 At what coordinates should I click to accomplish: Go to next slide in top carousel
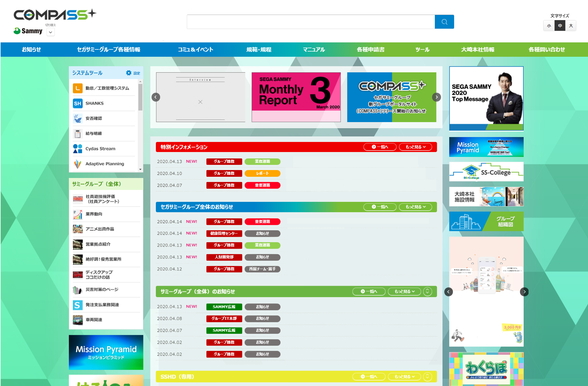[x=436, y=97]
